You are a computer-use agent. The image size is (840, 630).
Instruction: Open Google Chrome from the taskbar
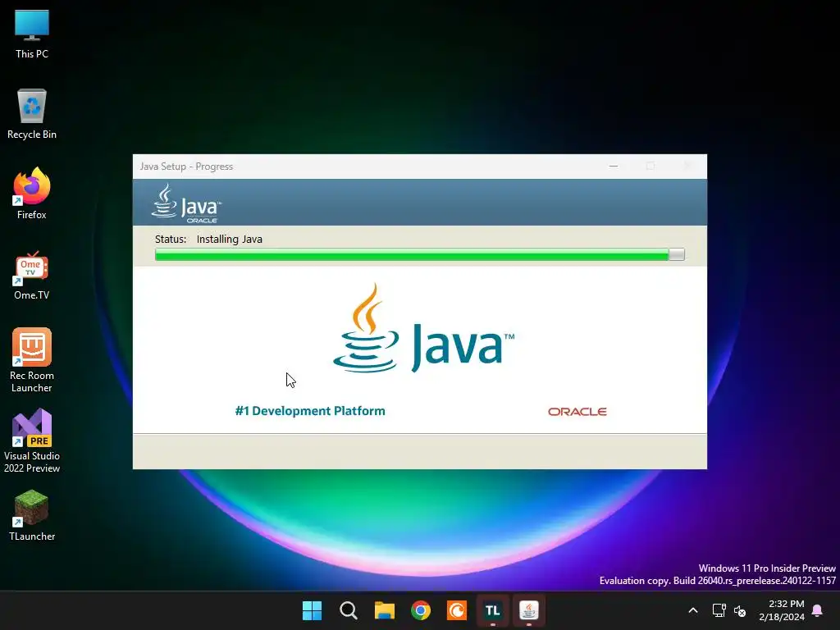(421, 610)
